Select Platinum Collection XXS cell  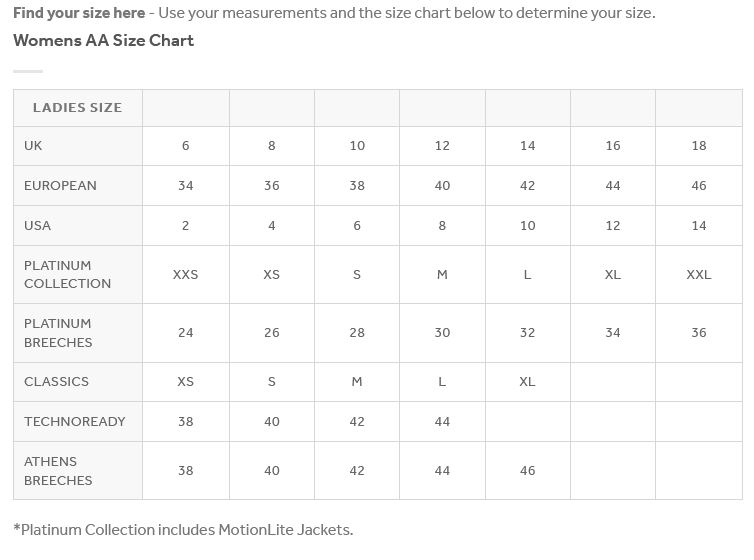tap(186, 274)
